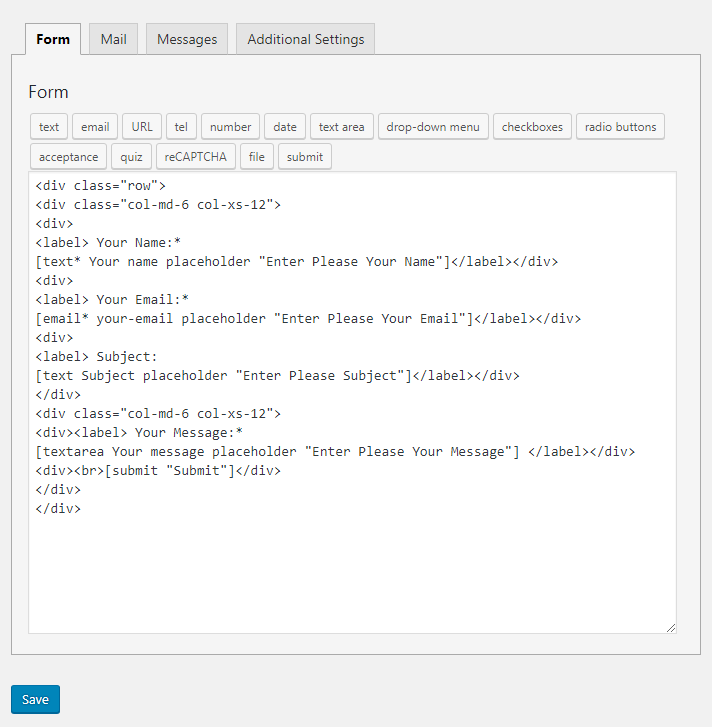
Task: Insert a radio buttons tag
Action: (x=620, y=127)
